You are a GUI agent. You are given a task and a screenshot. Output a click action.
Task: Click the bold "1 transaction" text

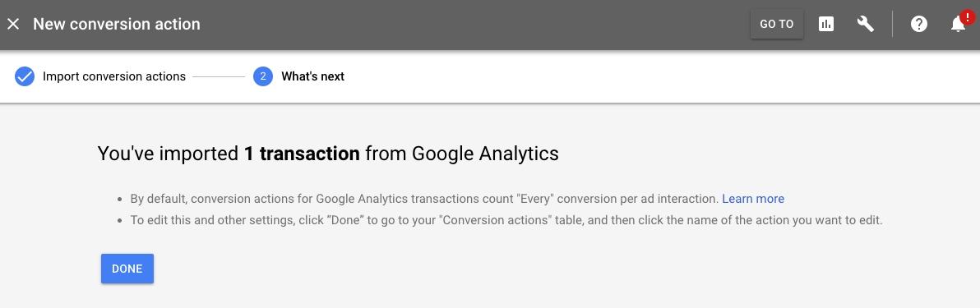[x=301, y=154]
